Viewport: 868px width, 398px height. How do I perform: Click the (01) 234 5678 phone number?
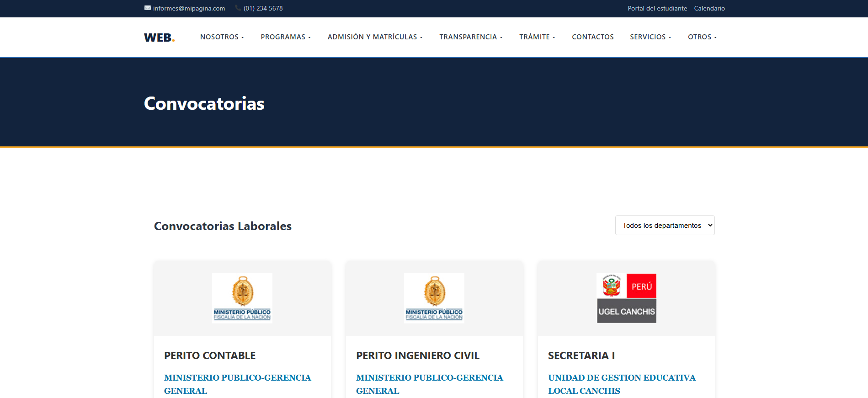pyautogui.click(x=263, y=8)
